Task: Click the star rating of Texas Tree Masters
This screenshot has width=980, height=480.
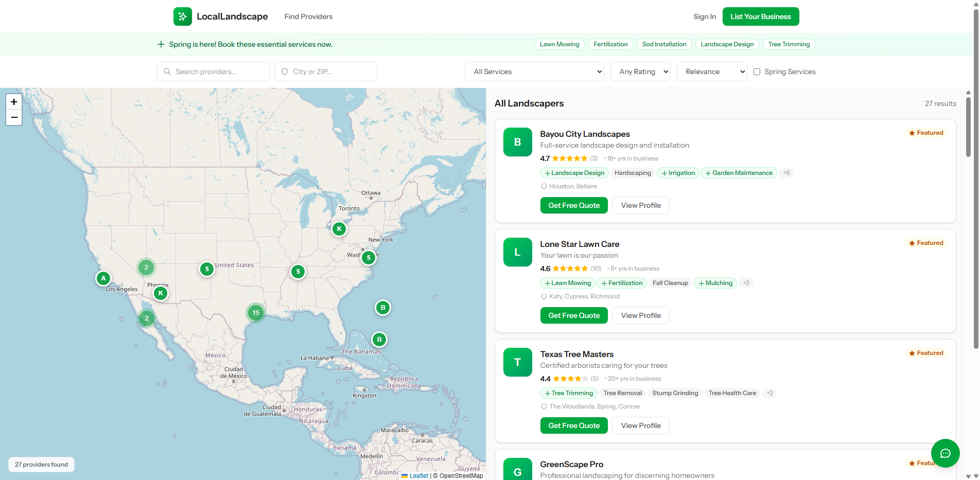Action: pos(570,379)
